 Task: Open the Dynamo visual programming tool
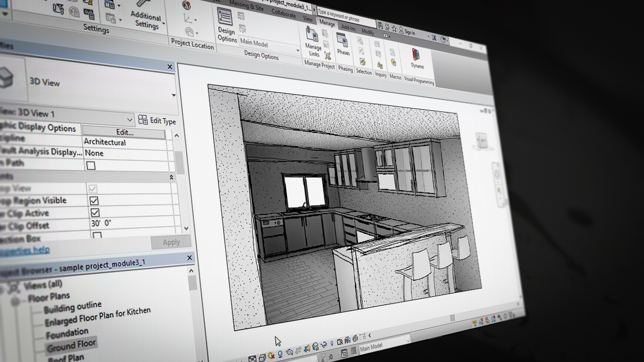click(x=417, y=58)
